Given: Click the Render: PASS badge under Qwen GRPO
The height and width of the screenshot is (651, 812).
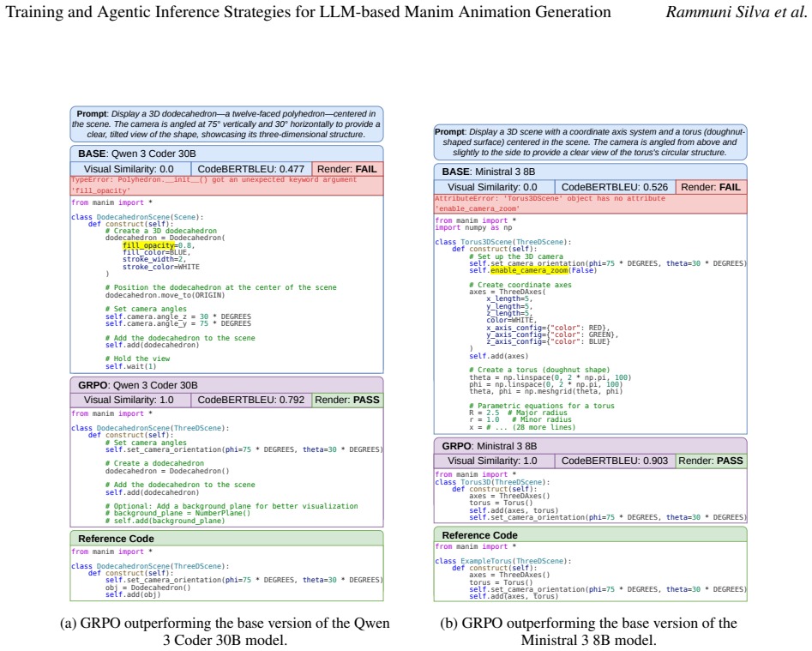Looking at the screenshot, I should [x=347, y=401].
